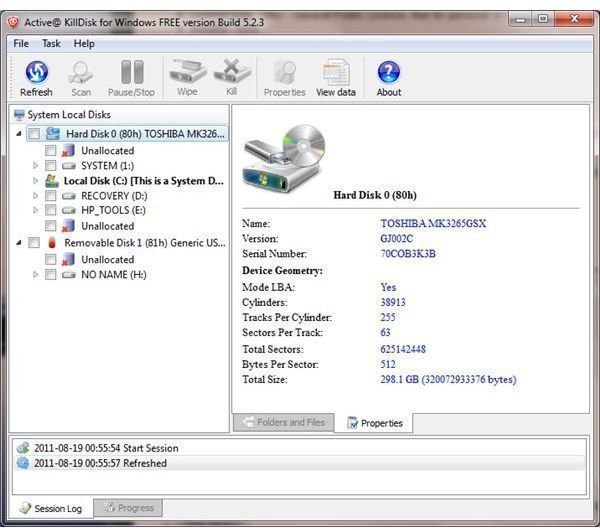Click the Scan toolbar icon
This screenshot has height=530, width=600.
pyautogui.click(x=81, y=72)
